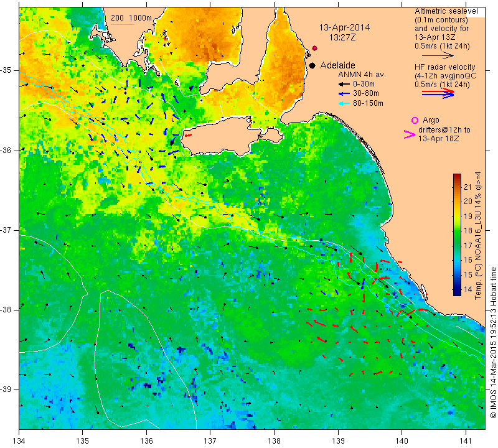The height and width of the screenshot is (448, 498).
Task: Click the Argo legend label
Action: pyautogui.click(x=431, y=120)
